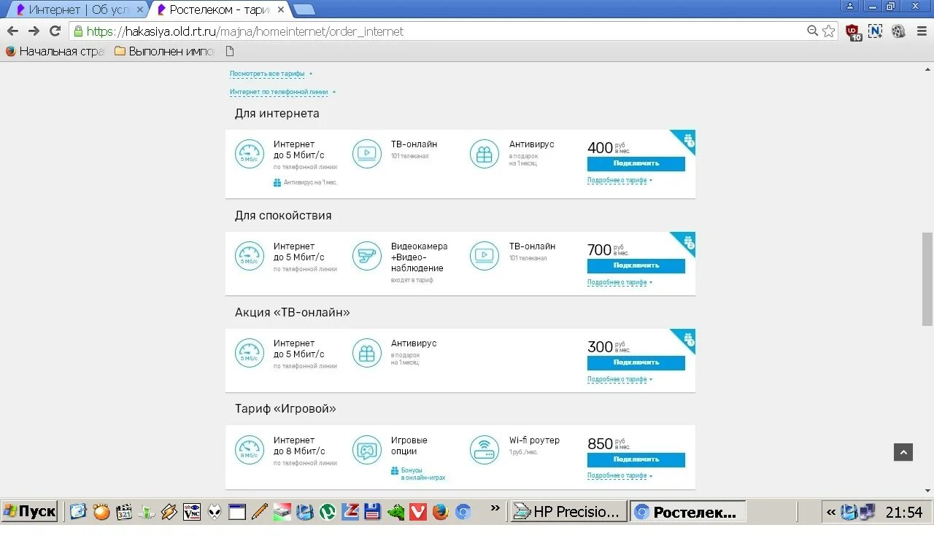Click the Игровые опции gamepad icon
The image size is (934, 560).
coord(367,450)
